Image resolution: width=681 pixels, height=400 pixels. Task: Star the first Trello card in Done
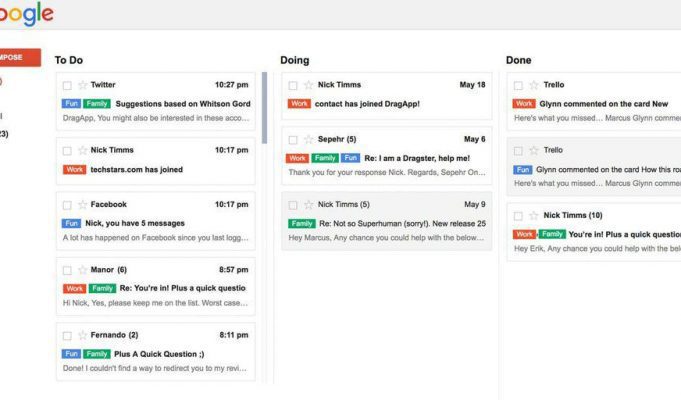[x=534, y=85]
